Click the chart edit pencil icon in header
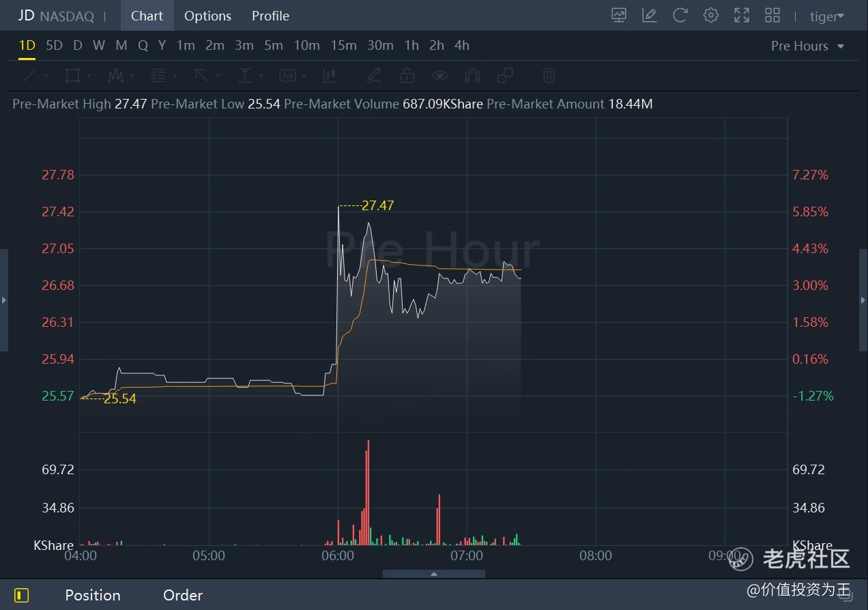This screenshot has width=868, height=610. point(650,15)
